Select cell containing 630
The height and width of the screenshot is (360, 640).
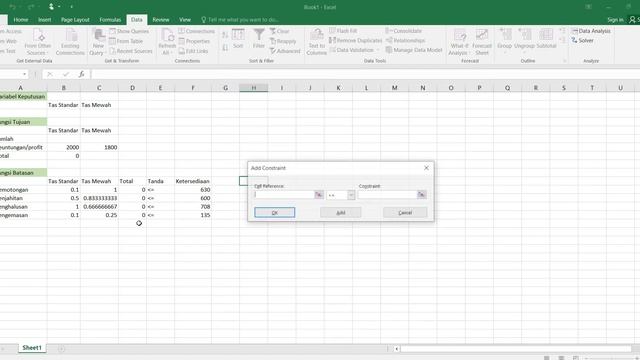pyautogui.click(x=193, y=190)
